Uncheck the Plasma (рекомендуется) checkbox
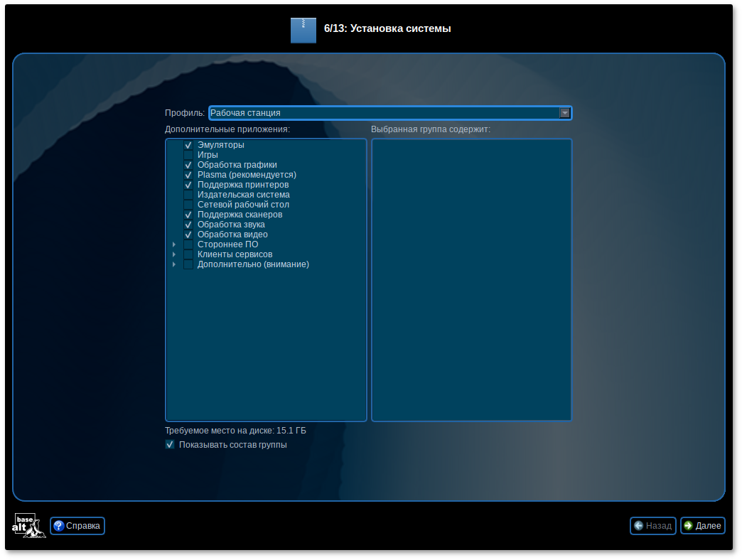Viewport: 742px width, 560px height. pos(188,175)
